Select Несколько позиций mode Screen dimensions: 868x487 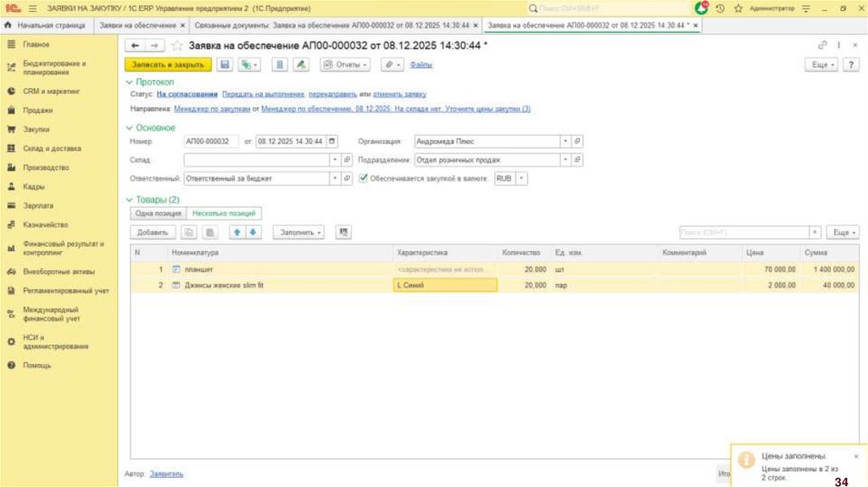[224, 213]
